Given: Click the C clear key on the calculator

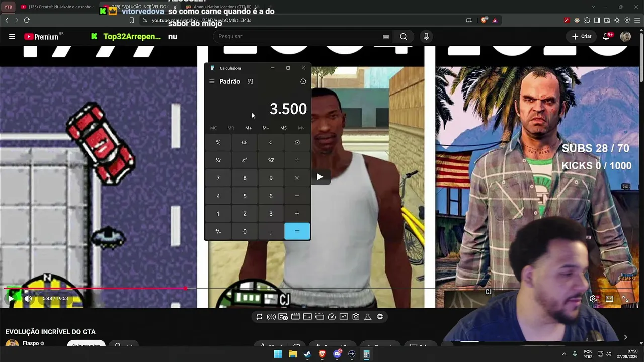Looking at the screenshot, I should coord(271,142).
